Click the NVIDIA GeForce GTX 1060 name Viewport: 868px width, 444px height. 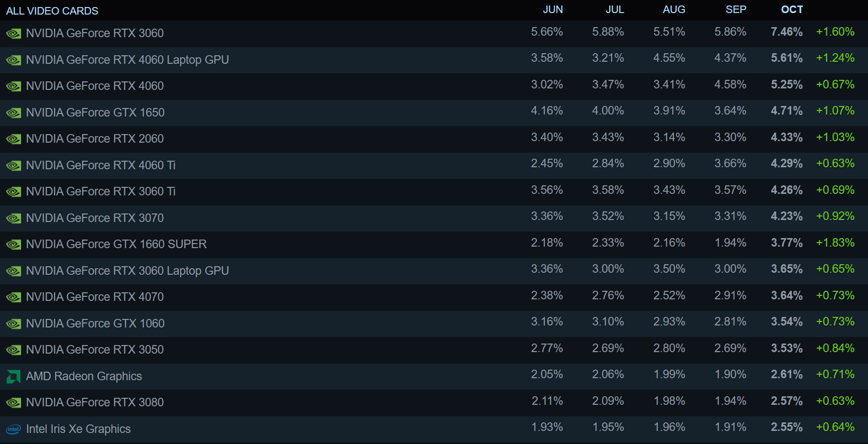click(x=95, y=323)
